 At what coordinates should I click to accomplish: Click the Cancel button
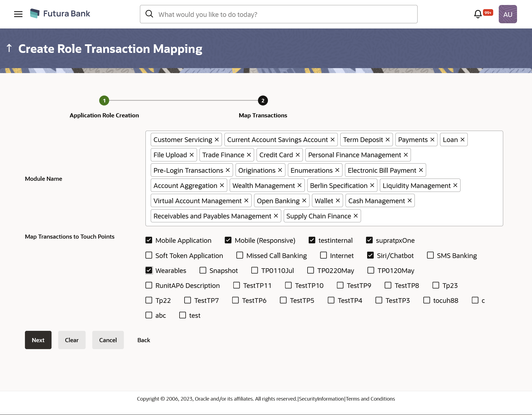click(x=108, y=340)
